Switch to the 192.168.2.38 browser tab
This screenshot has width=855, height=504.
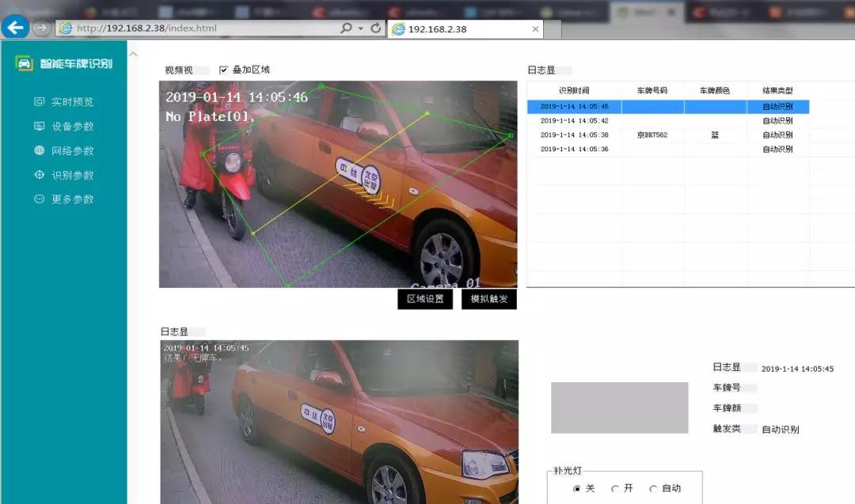tap(465, 28)
